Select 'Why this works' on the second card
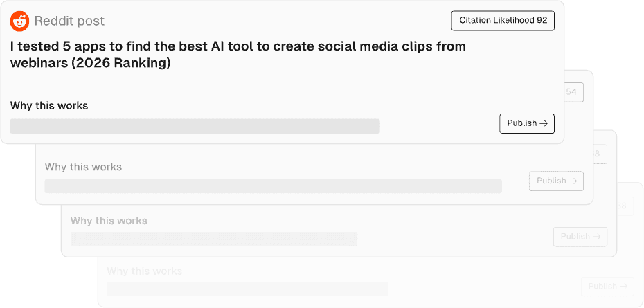Screen dimensions: 644x308 coord(83,167)
